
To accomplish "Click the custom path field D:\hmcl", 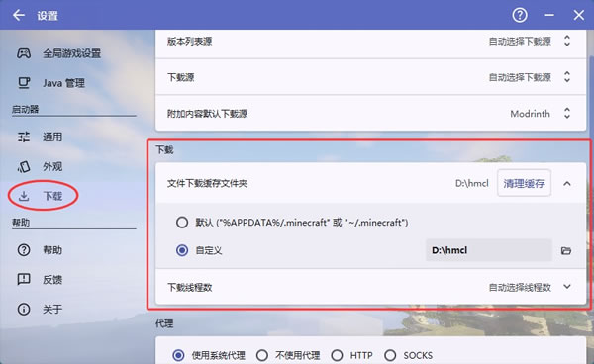I will click(489, 250).
